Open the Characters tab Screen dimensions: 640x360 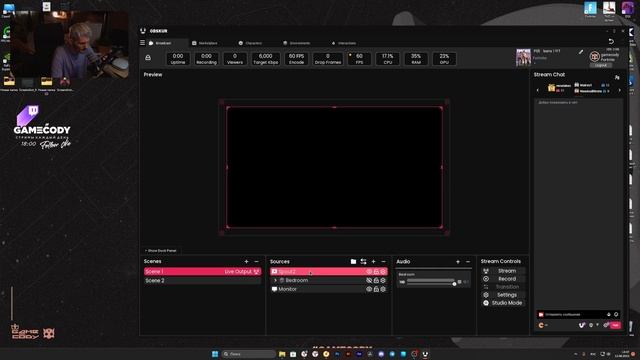pos(250,43)
